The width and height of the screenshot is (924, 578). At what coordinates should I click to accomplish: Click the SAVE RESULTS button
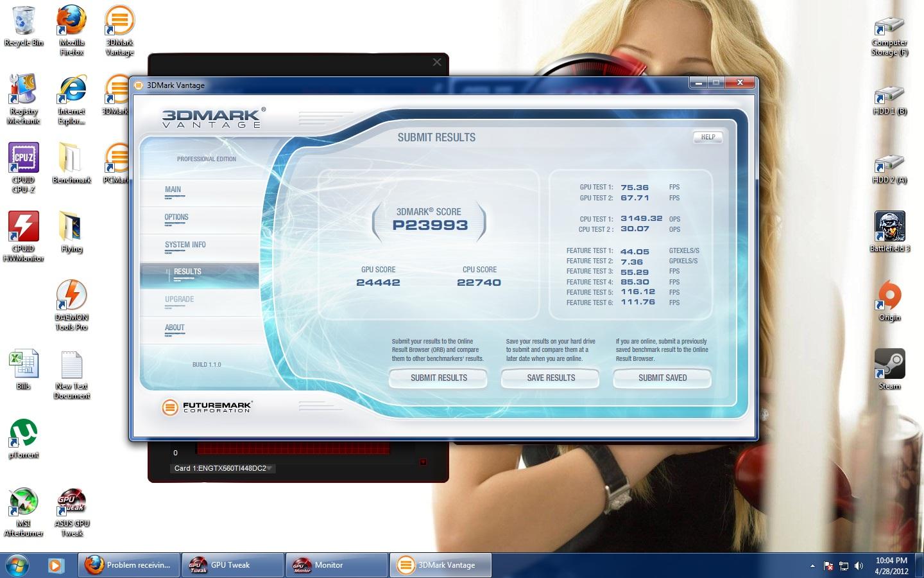click(551, 378)
